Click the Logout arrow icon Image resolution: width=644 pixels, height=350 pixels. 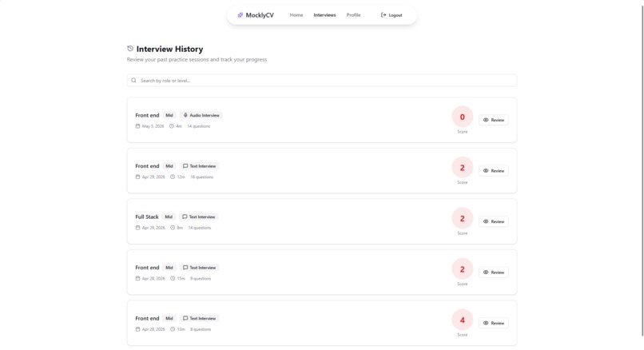384,15
